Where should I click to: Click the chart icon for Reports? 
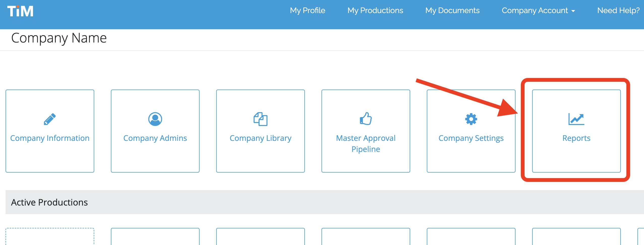tap(576, 119)
